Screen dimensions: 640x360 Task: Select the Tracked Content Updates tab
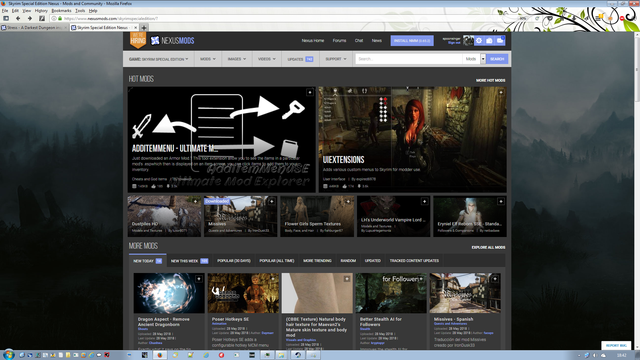tap(414, 261)
